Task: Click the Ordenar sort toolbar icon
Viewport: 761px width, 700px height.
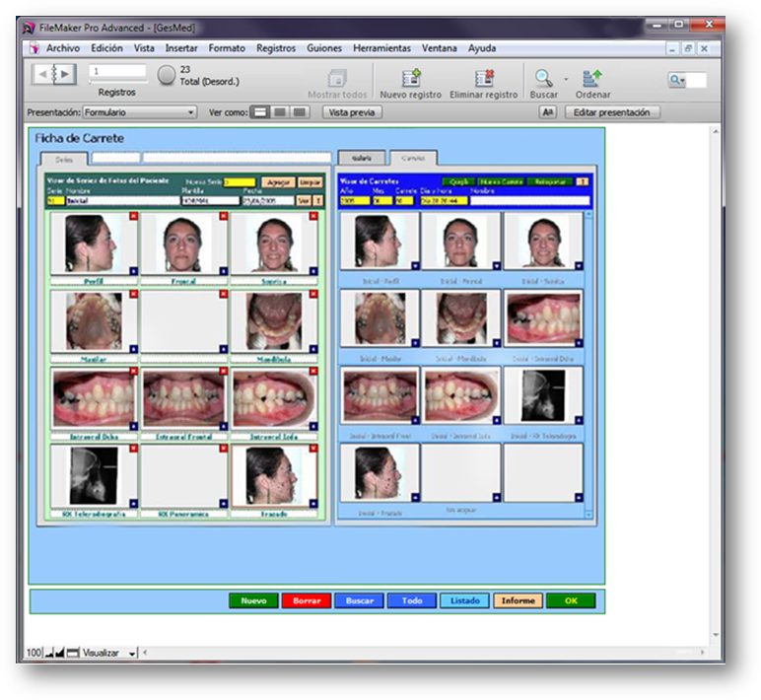Action: tap(592, 78)
